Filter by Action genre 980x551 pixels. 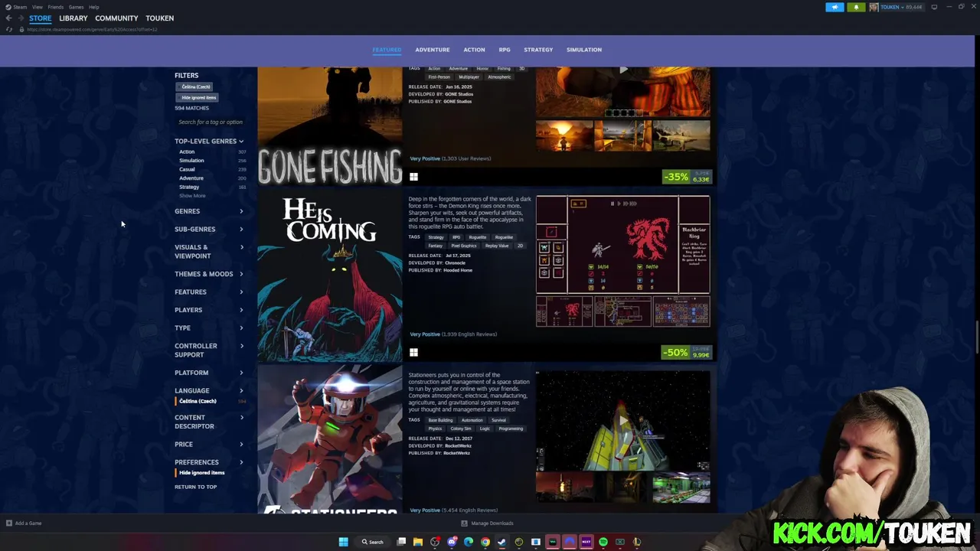click(x=187, y=152)
